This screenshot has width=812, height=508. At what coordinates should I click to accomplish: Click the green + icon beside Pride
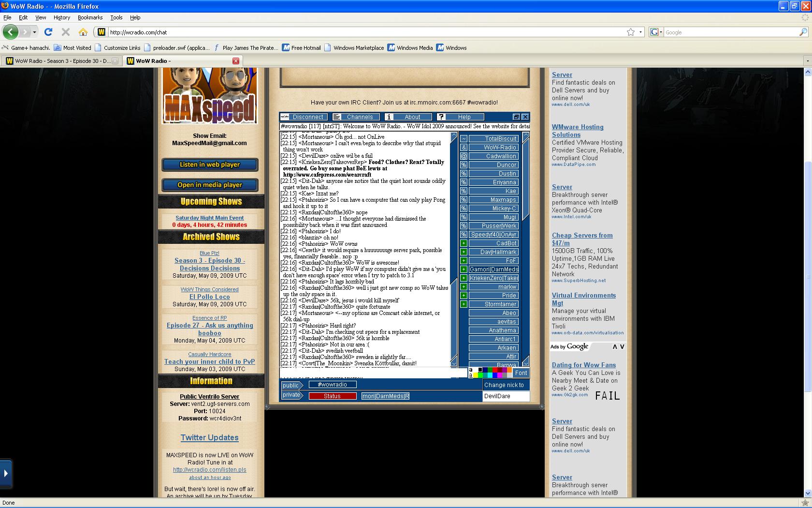click(x=464, y=296)
